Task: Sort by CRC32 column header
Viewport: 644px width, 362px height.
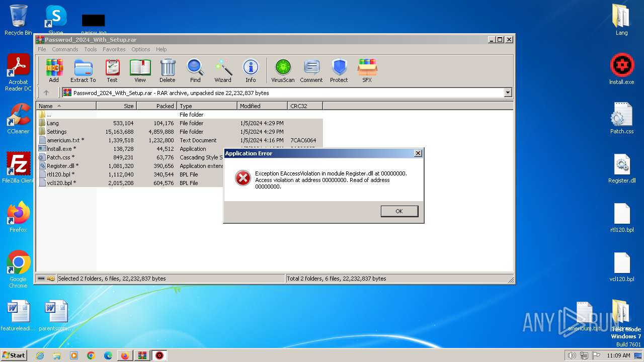Action: [x=305, y=106]
